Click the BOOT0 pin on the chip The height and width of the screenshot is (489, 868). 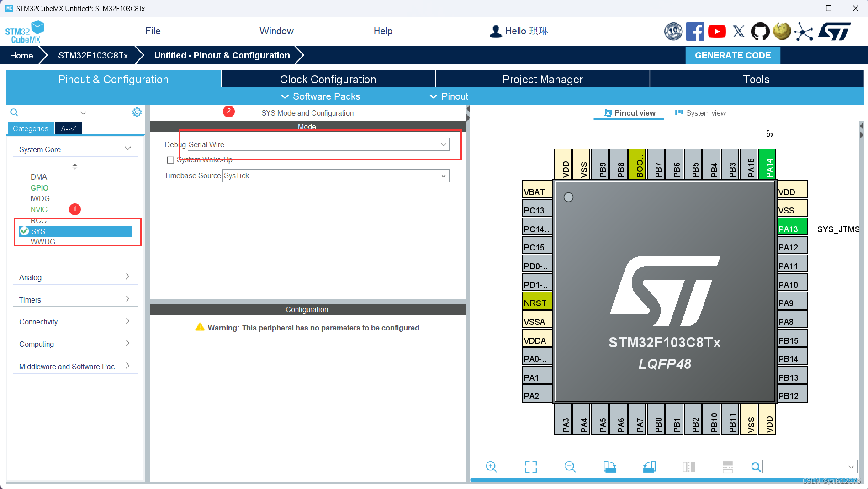(x=637, y=164)
